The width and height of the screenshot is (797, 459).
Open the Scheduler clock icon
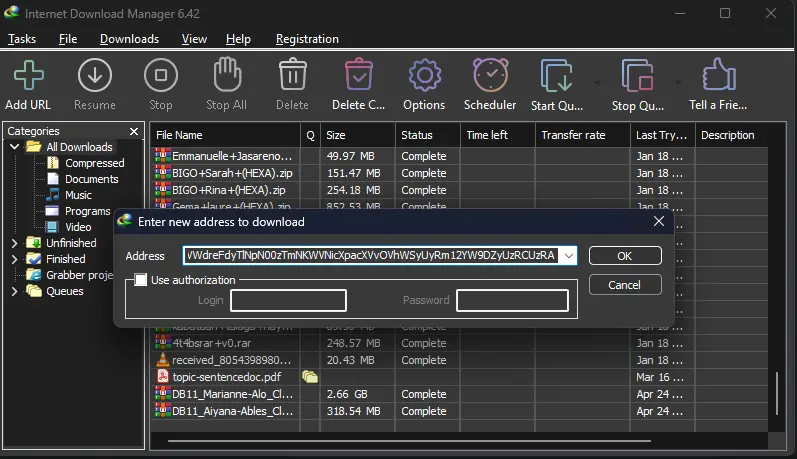click(491, 75)
